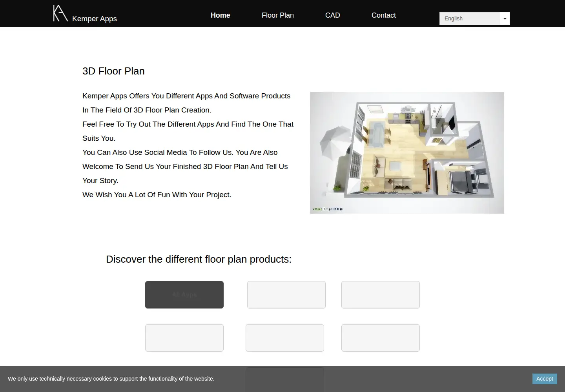Navigate to the Contact page
565x392 pixels.
click(x=384, y=15)
